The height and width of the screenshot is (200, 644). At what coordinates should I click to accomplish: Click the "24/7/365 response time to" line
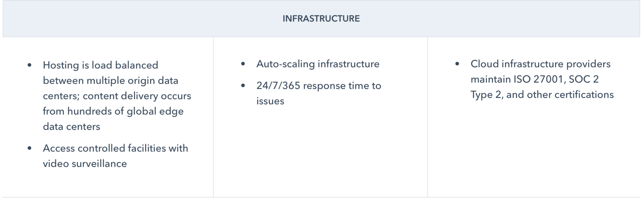(x=319, y=86)
